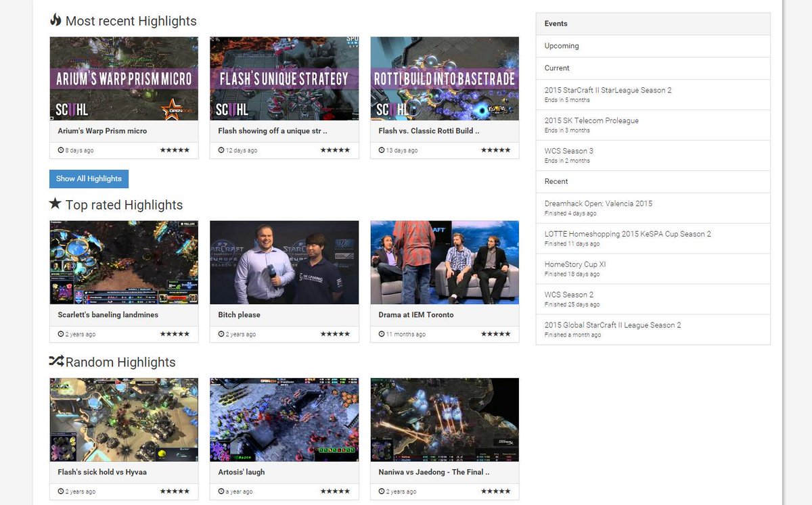Screen dimensions: 812x505
Task: Click the Bitch please title
Action: pos(239,315)
